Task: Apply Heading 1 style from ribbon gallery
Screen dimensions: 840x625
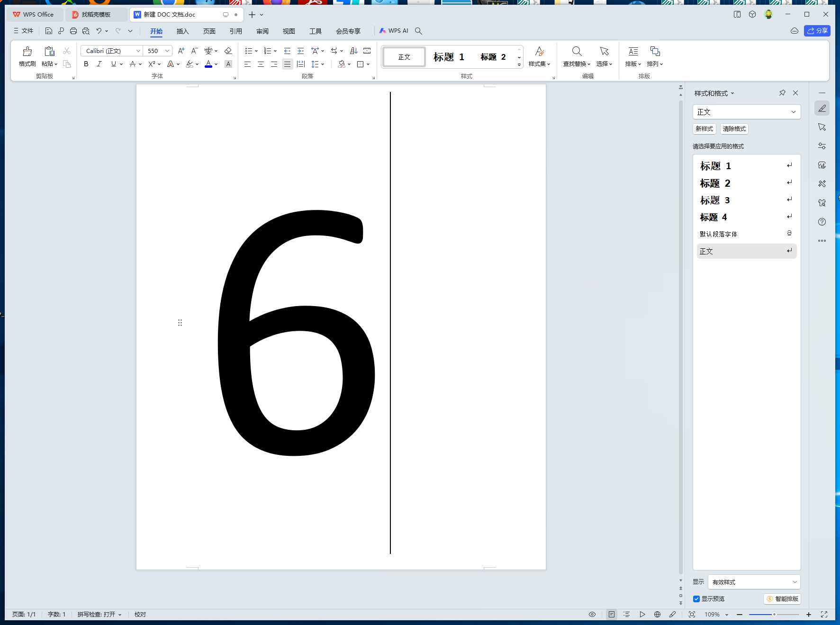Action: [x=449, y=57]
